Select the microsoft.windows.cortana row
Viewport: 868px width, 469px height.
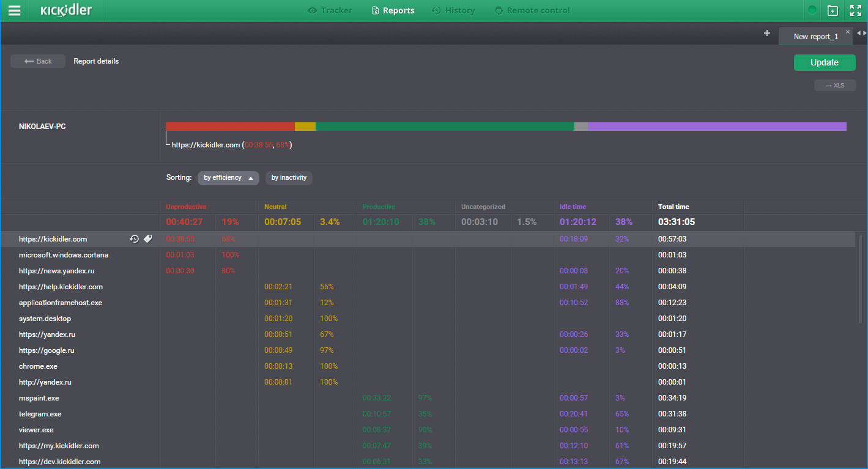click(x=428, y=255)
